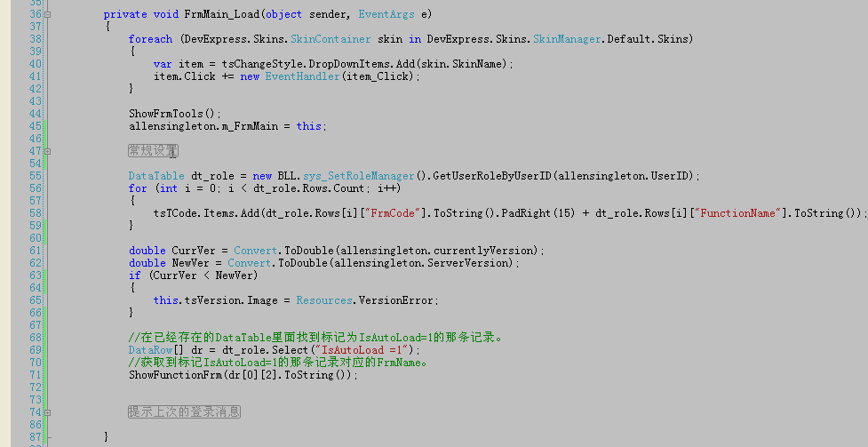Click the SkinManager class name
Viewport: 868px width, 447px height.
click(567, 39)
